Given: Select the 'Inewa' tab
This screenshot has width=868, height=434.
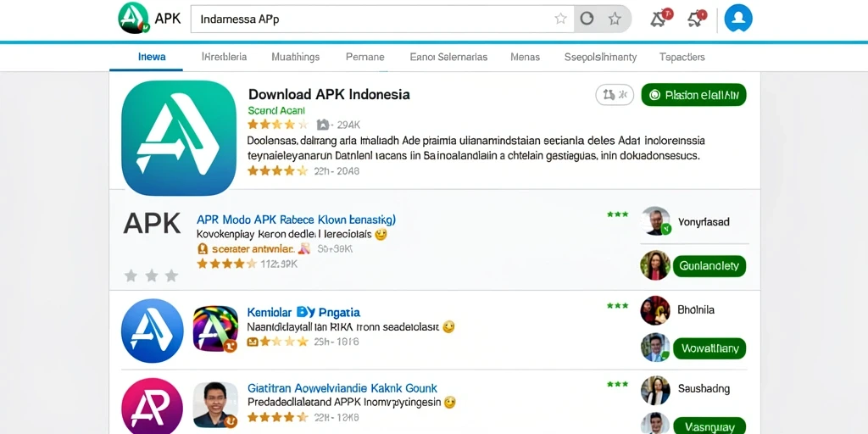Looking at the screenshot, I should click(152, 57).
